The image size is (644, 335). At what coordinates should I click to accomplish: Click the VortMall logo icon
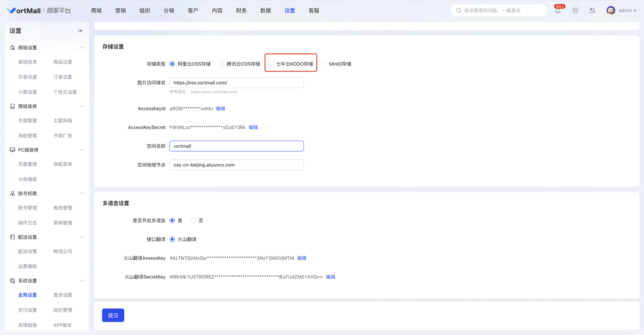tap(11, 10)
